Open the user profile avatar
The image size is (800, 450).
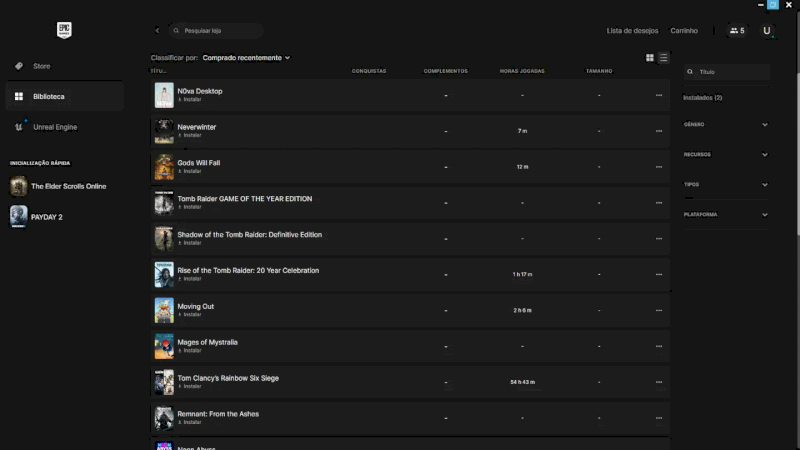pos(767,31)
